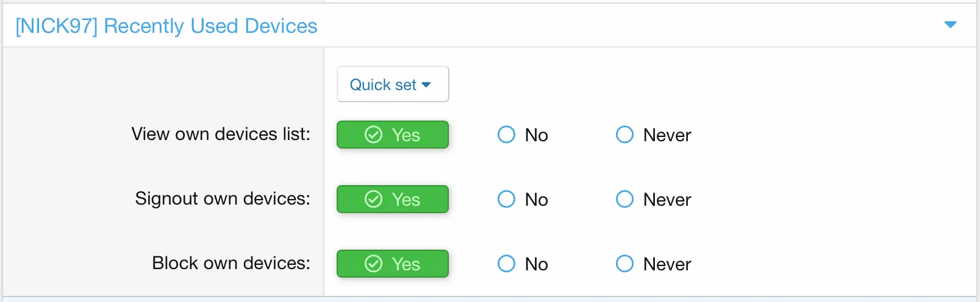
Task: Click the [NICK97] Recently Used Devices heading
Action: point(166,26)
